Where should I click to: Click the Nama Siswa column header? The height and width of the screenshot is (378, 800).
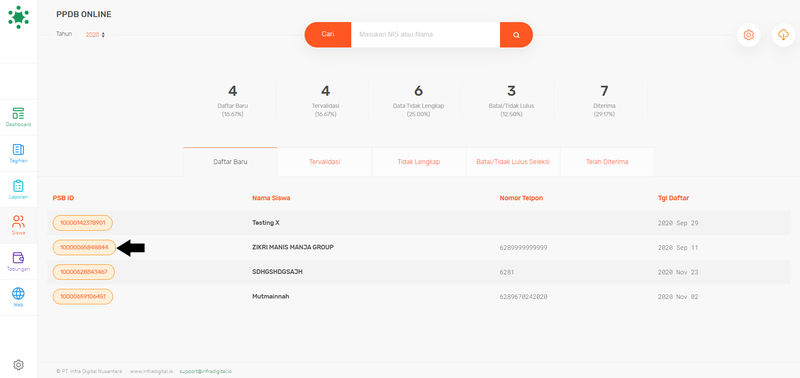click(271, 198)
